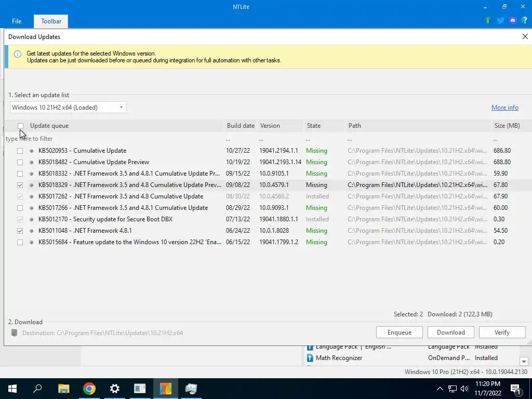Uncheck KB5011048 .NET Framework 4.8.1 checkbox
This screenshot has width=532, height=399.
pyautogui.click(x=20, y=231)
